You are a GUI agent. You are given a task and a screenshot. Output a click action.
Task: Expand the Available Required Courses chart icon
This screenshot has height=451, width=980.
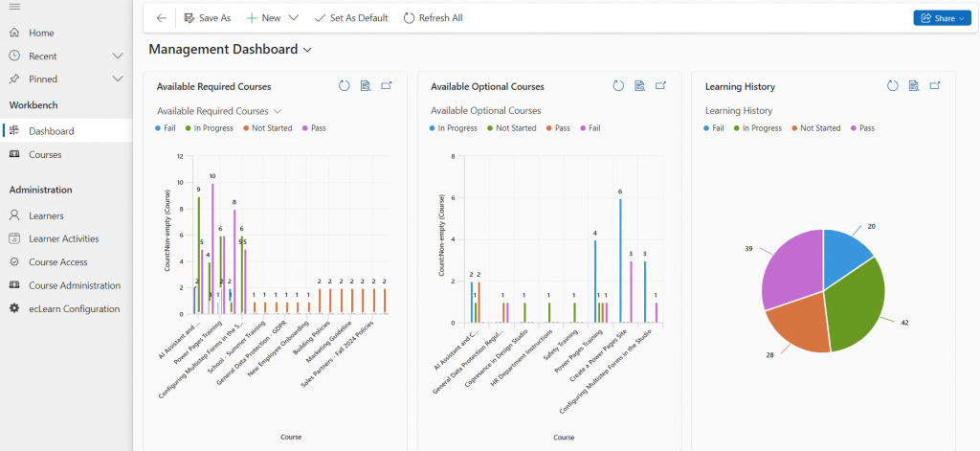click(387, 85)
